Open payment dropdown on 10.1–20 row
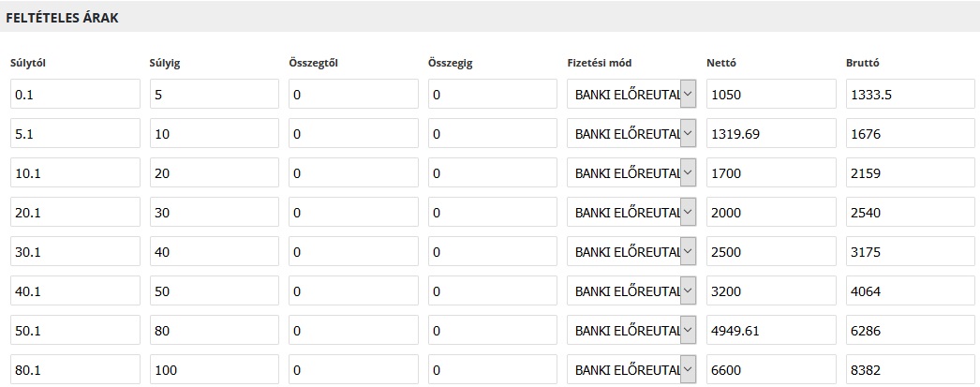The width and height of the screenshot is (980, 387). coord(631,172)
